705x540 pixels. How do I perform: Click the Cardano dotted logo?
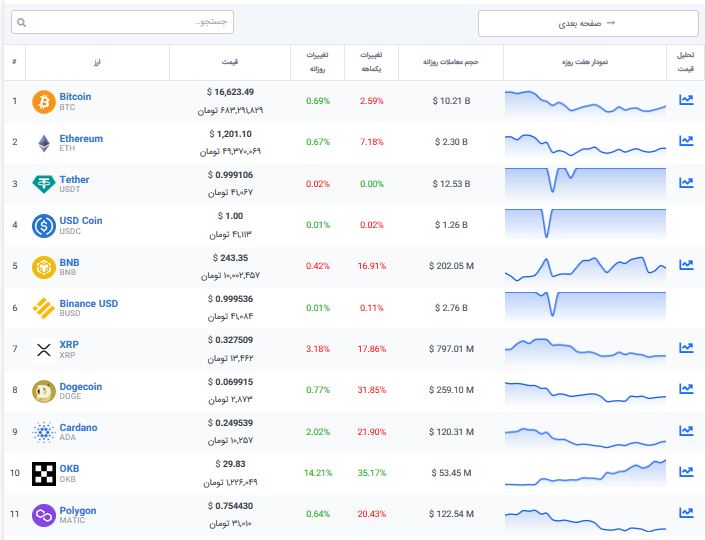[44, 433]
